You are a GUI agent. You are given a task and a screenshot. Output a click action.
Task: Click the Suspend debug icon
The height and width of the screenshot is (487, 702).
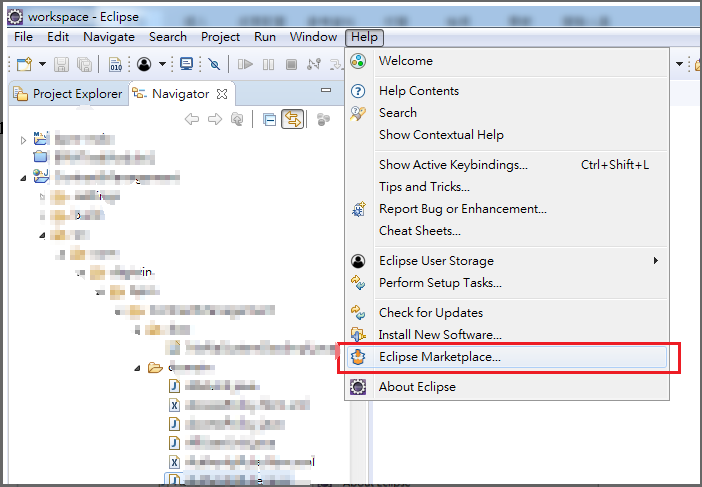click(268, 64)
